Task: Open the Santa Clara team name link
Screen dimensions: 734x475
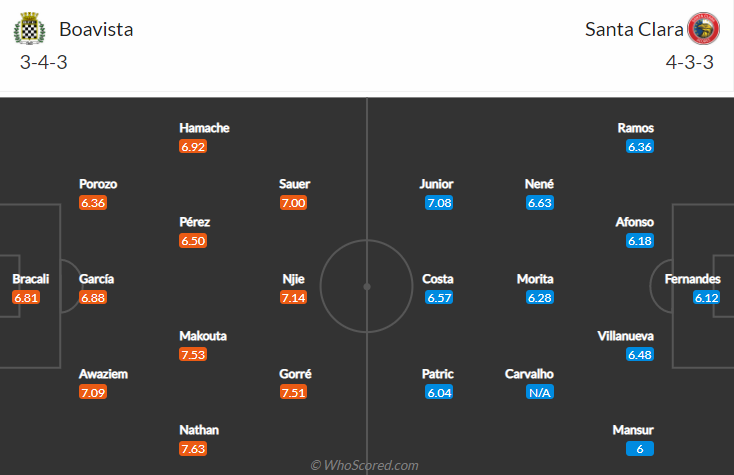Action: [634, 29]
